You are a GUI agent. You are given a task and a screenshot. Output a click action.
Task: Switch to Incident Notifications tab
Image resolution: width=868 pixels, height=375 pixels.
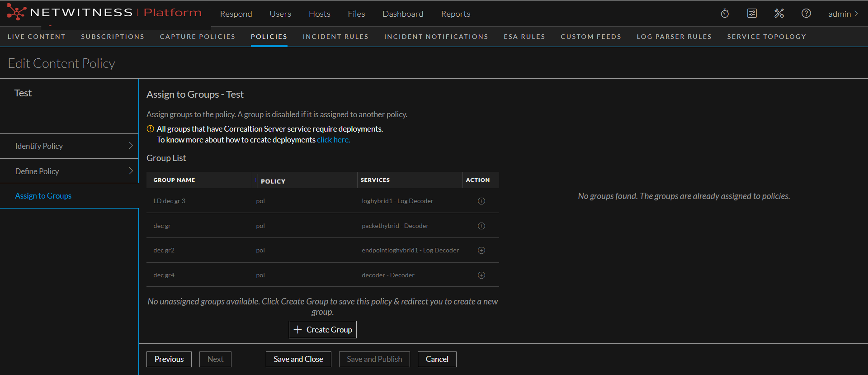point(436,37)
